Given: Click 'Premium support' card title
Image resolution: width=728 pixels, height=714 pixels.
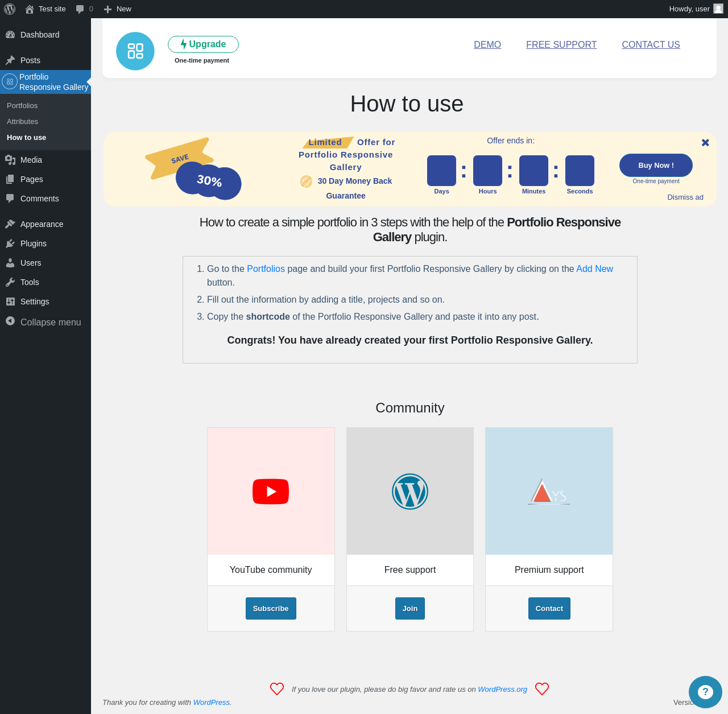Looking at the screenshot, I should (549, 570).
